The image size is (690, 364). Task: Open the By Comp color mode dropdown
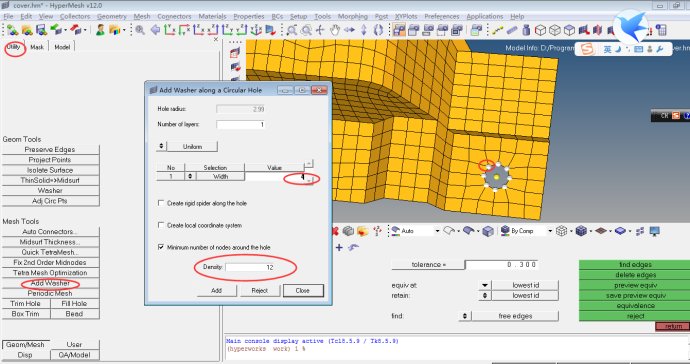(549, 231)
